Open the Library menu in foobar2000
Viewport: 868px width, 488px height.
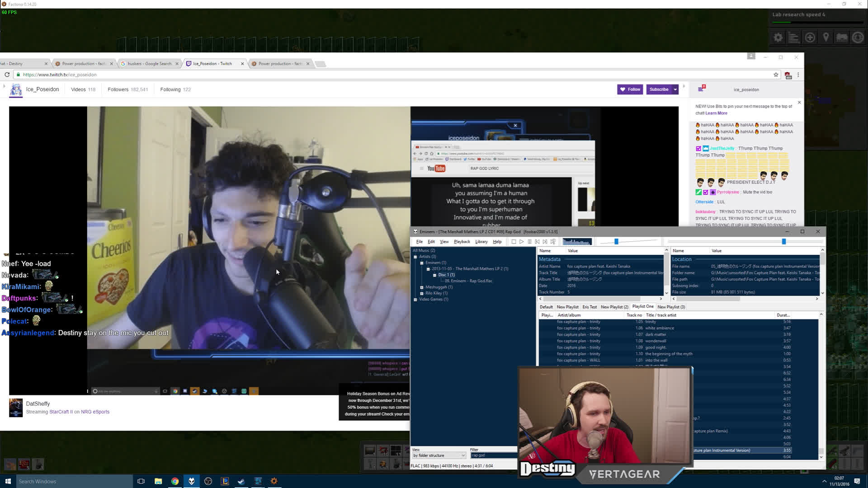(x=481, y=242)
